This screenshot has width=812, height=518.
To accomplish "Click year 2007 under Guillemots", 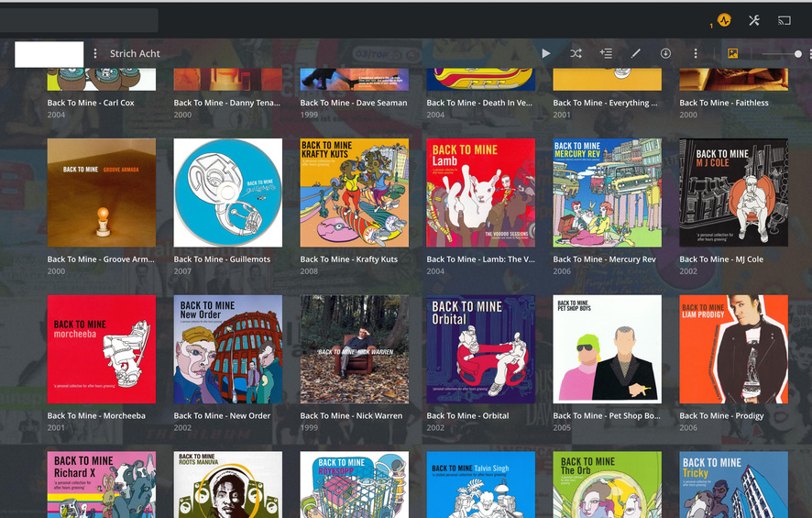I will click(x=182, y=270).
